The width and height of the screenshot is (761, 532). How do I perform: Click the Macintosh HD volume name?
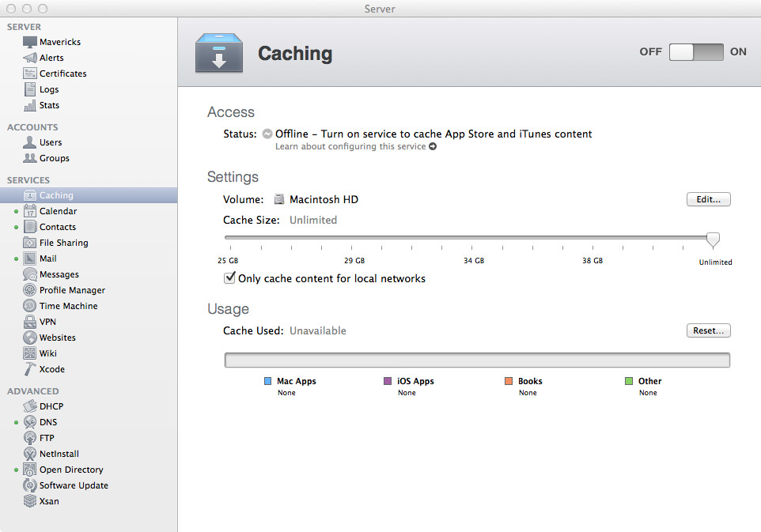[x=324, y=199]
